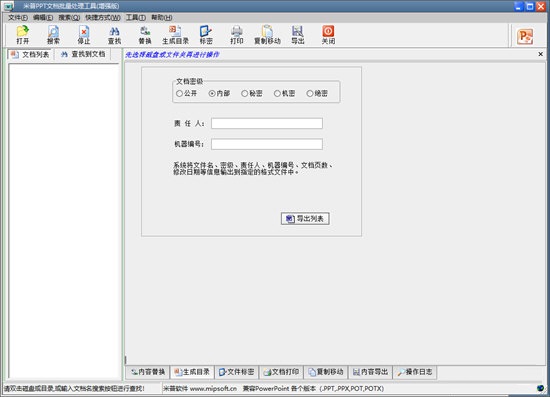Close the panel with the X button
This screenshot has height=397, width=550.
[x=540, y=54]
